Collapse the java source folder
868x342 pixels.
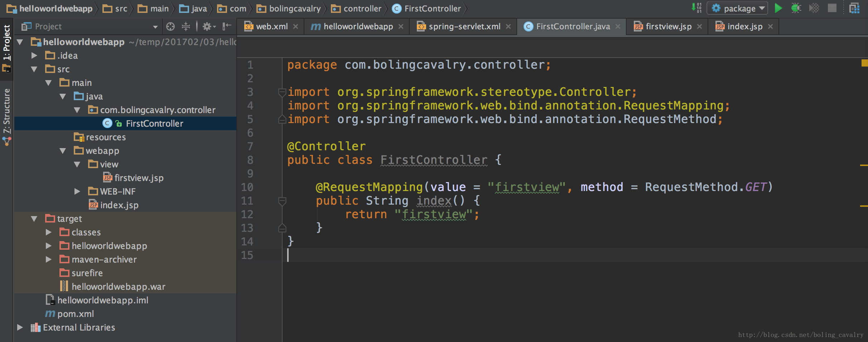[63, 96]
